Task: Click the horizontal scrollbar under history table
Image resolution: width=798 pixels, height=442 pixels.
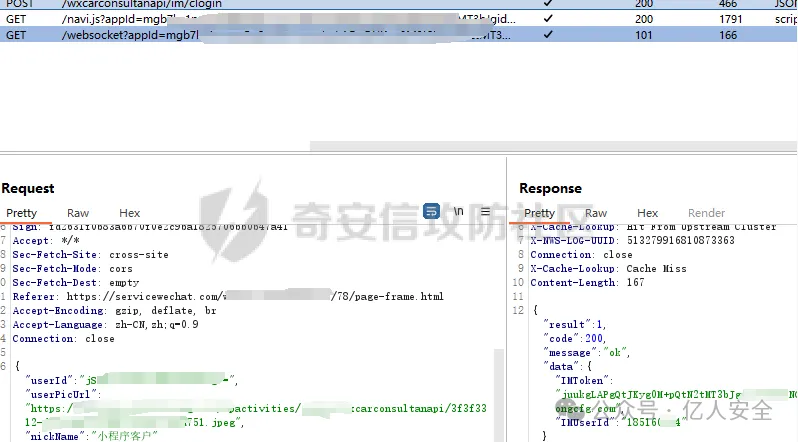Action: [x=553, y=147]
